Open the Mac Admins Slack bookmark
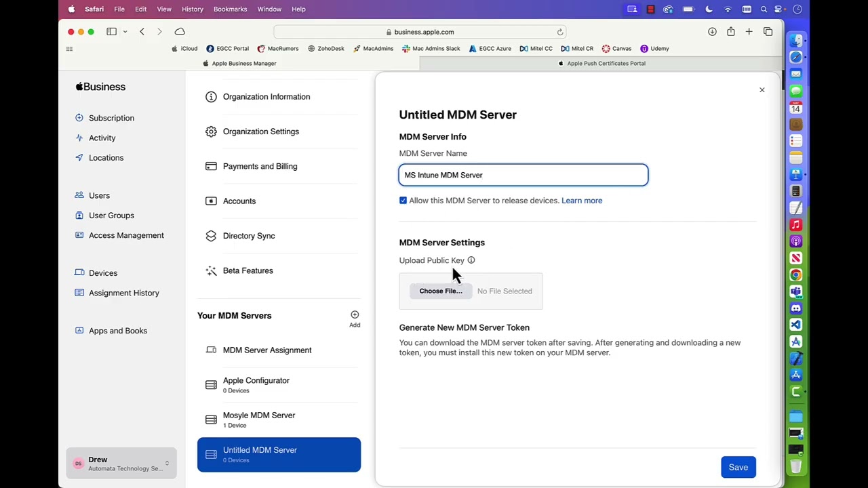The image size is (868, 488). pos(431,49)
